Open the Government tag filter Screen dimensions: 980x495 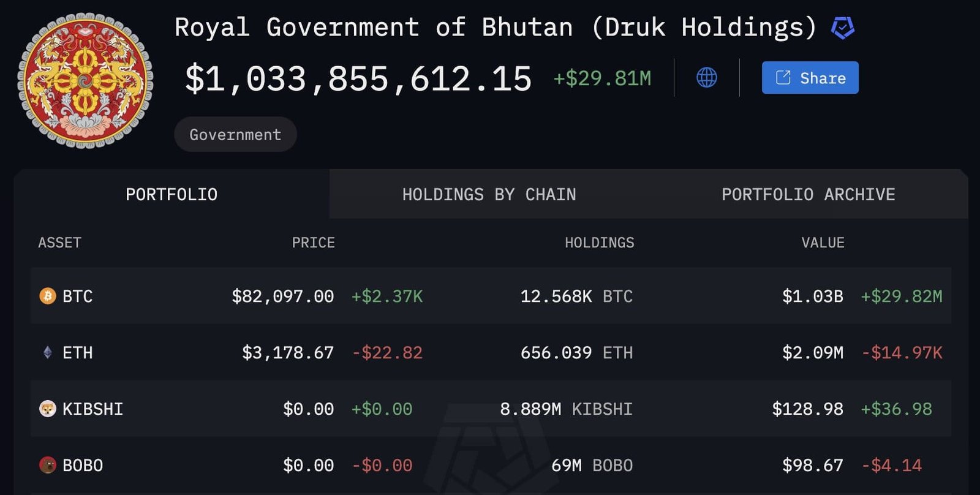point(235,134)
